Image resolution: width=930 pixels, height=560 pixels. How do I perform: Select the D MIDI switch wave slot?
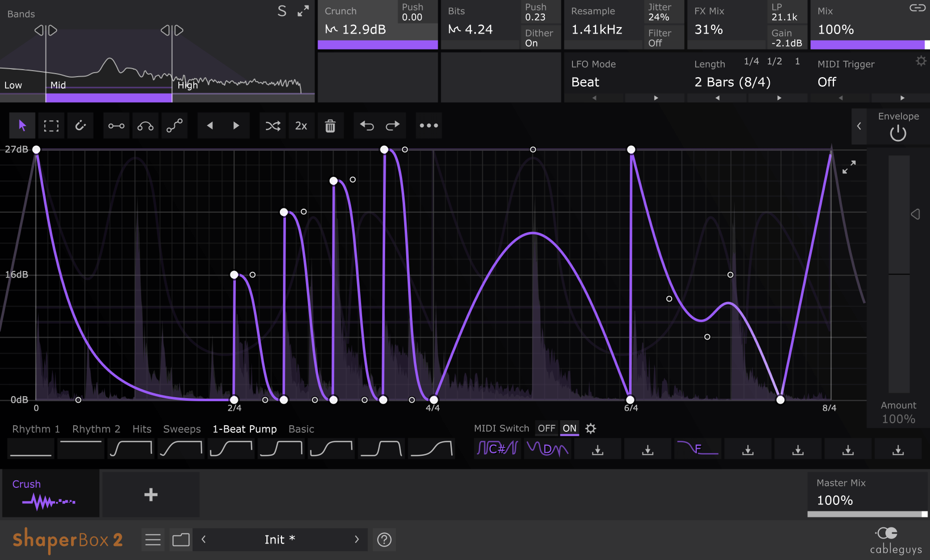point(547,448)
